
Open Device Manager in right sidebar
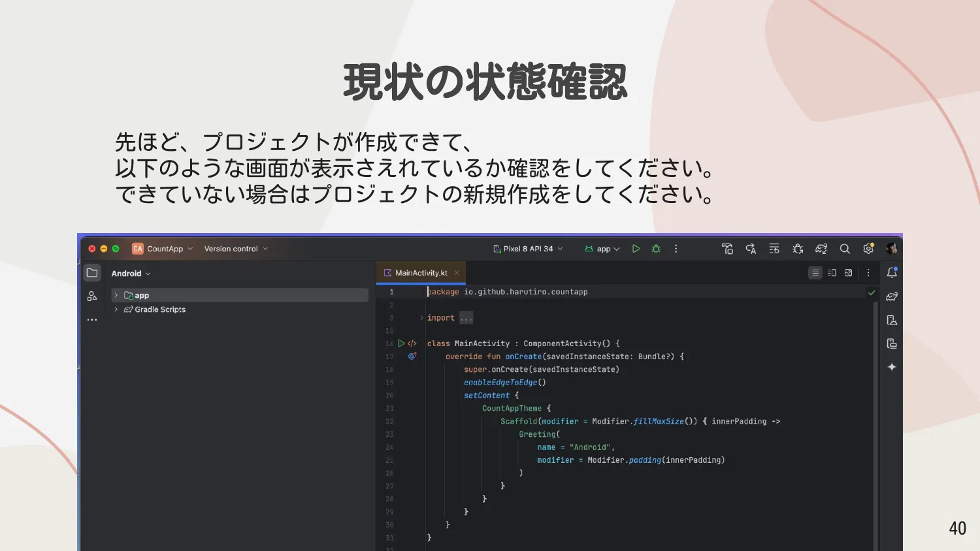[892, 320]
